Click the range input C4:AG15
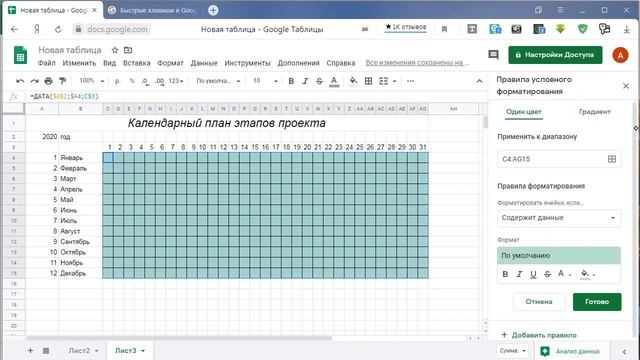This screenshot has height=360, width=640. [x=551, y=159]
